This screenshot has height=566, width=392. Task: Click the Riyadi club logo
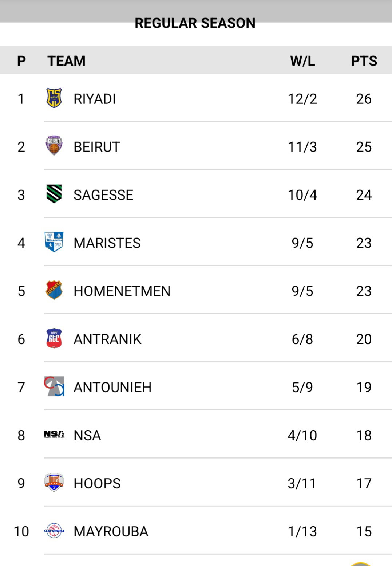point(54,98)
